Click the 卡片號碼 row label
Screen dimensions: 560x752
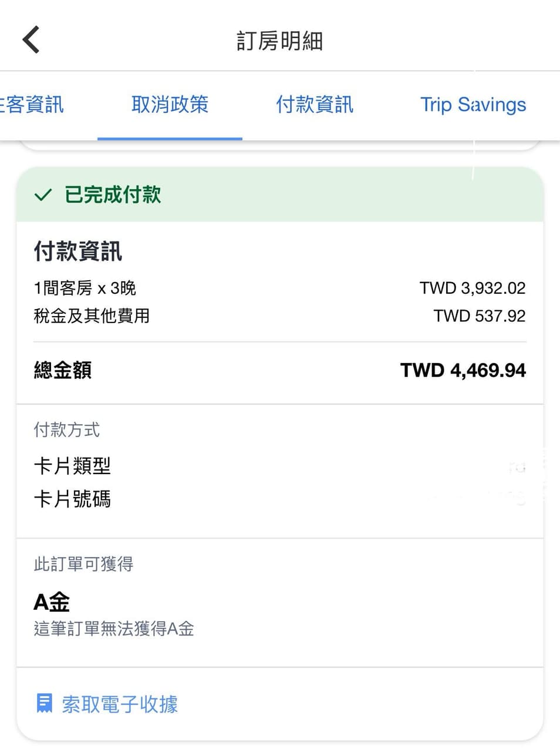(x=72, y=499)
